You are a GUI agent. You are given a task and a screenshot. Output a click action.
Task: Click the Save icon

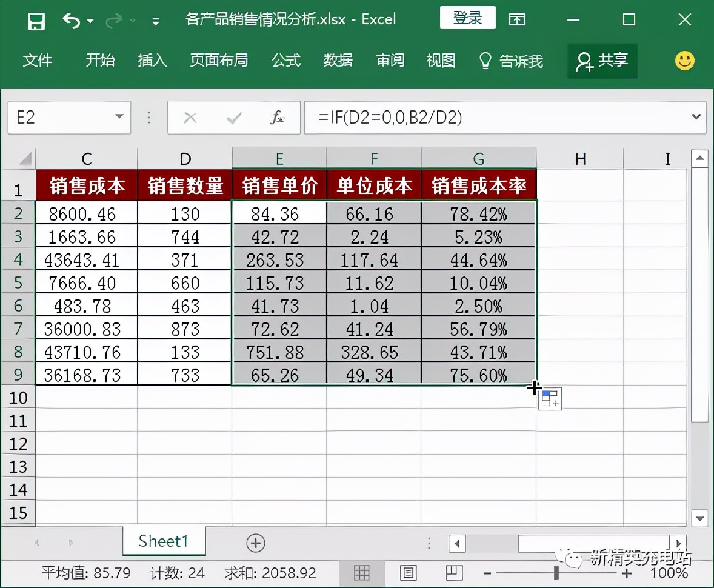tap(36, 20)
